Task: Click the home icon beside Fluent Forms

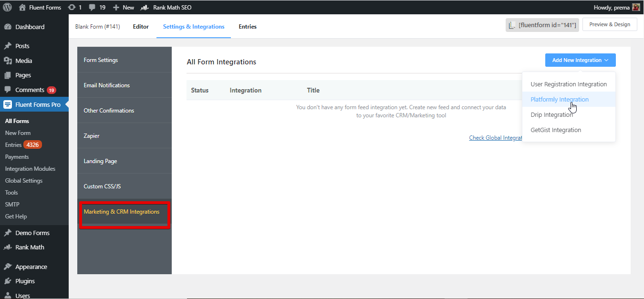Action: point(22,7)
